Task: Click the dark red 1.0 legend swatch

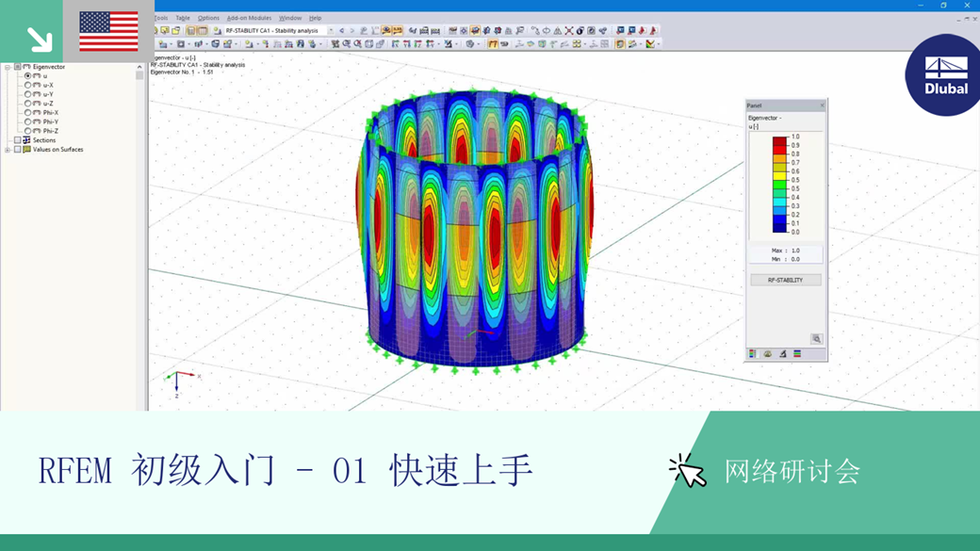Action: coord(780,140)
